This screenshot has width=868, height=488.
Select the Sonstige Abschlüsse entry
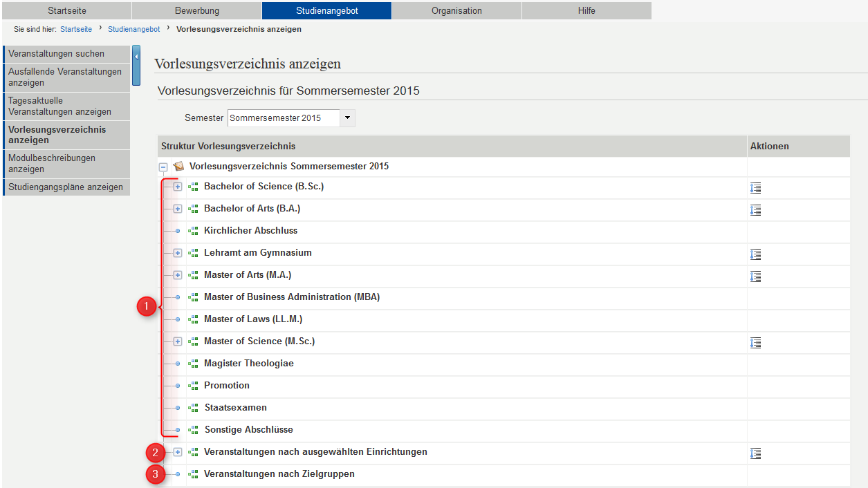[x=249, y=430]
